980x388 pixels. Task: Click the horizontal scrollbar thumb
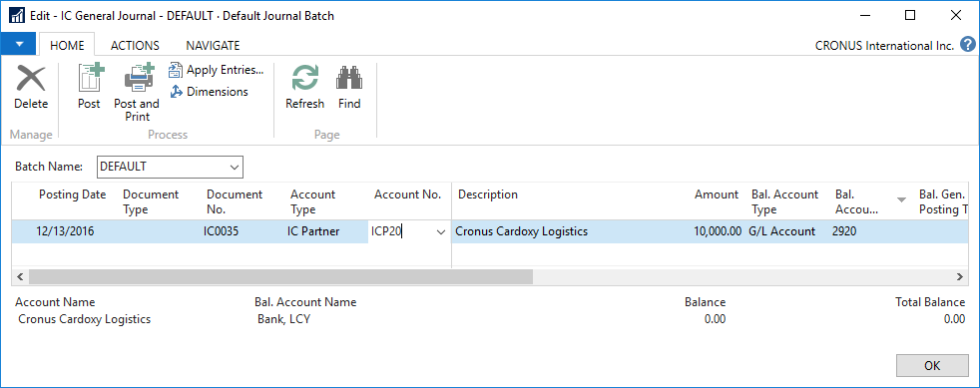click(280, 276)
